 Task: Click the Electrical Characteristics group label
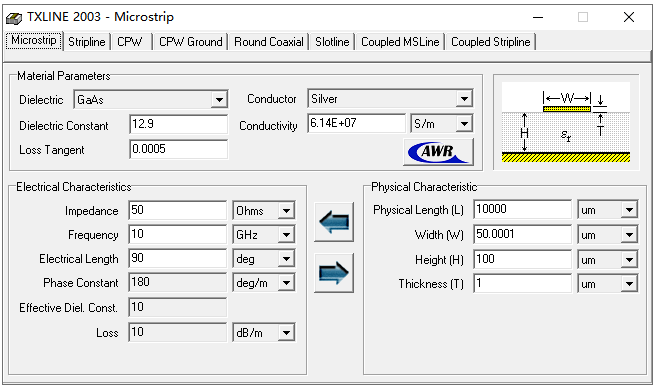tap(73, 187)
